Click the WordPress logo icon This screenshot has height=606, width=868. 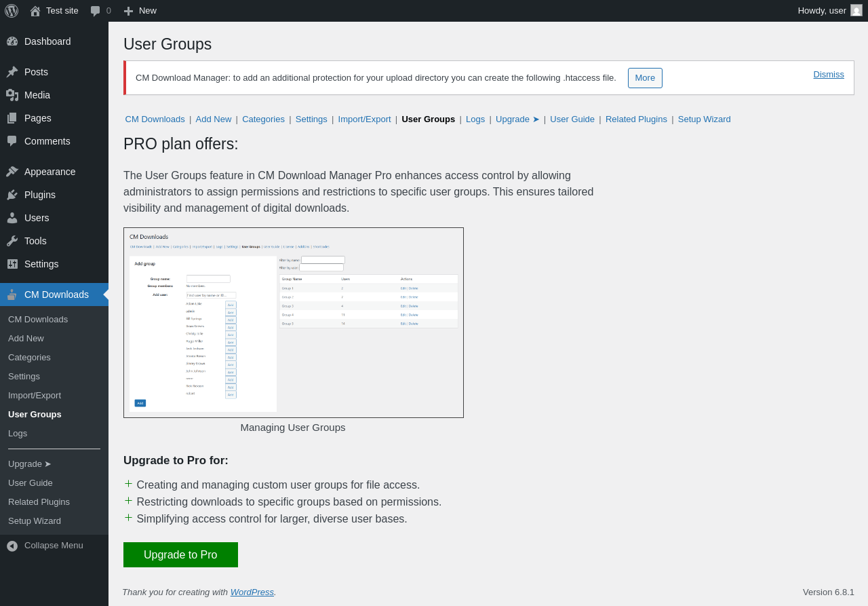point(12,11)
